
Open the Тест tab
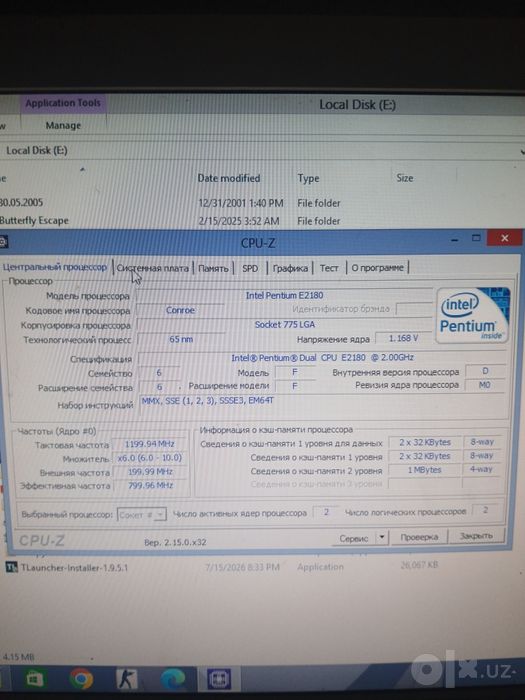point(329,268)
